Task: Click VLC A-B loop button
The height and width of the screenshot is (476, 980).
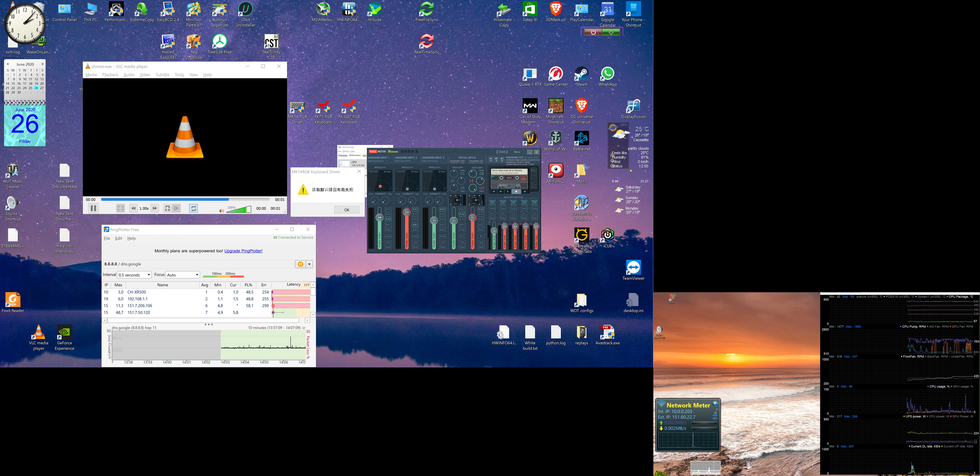Action: [x=167, y=208]
